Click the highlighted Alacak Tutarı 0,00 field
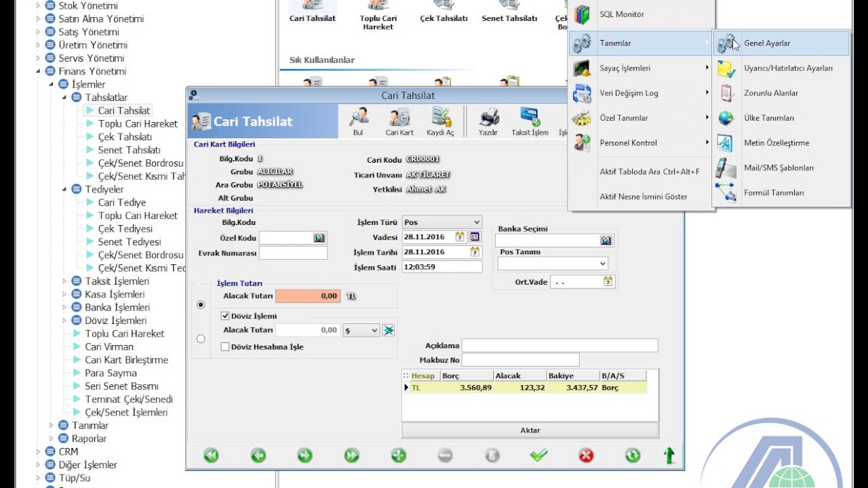This screenshot has width=868, height=488. (x=308, y=296)
